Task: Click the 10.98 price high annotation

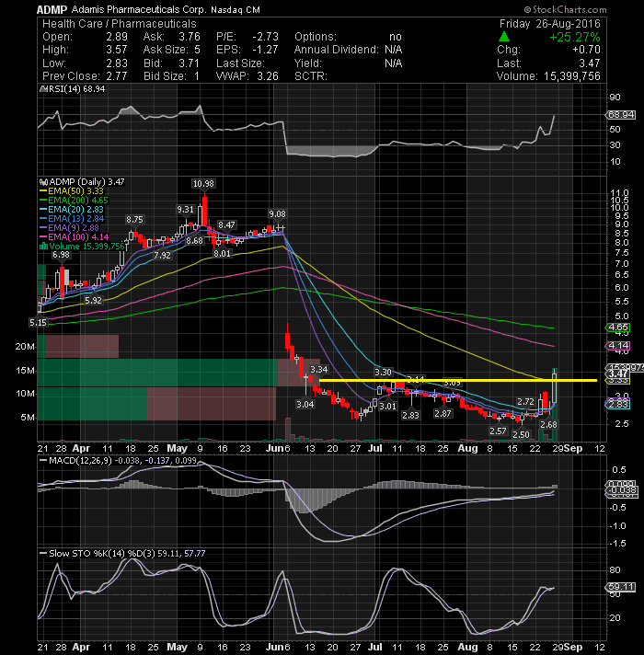Action: point(203,183)
